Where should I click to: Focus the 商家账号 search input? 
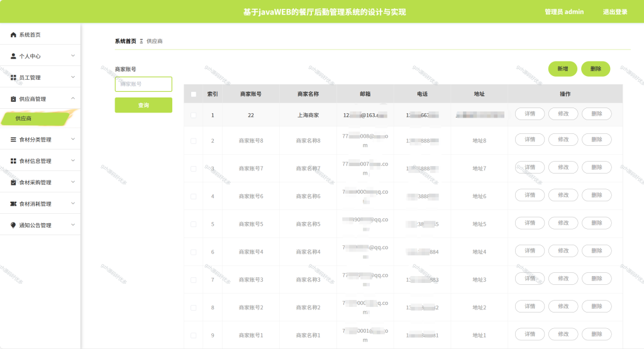[x=143, y=84]
